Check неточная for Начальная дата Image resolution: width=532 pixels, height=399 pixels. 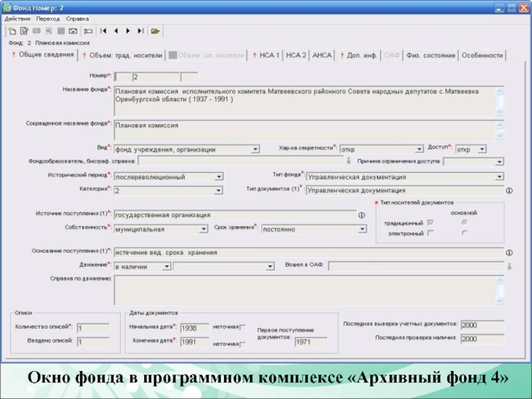243,327
